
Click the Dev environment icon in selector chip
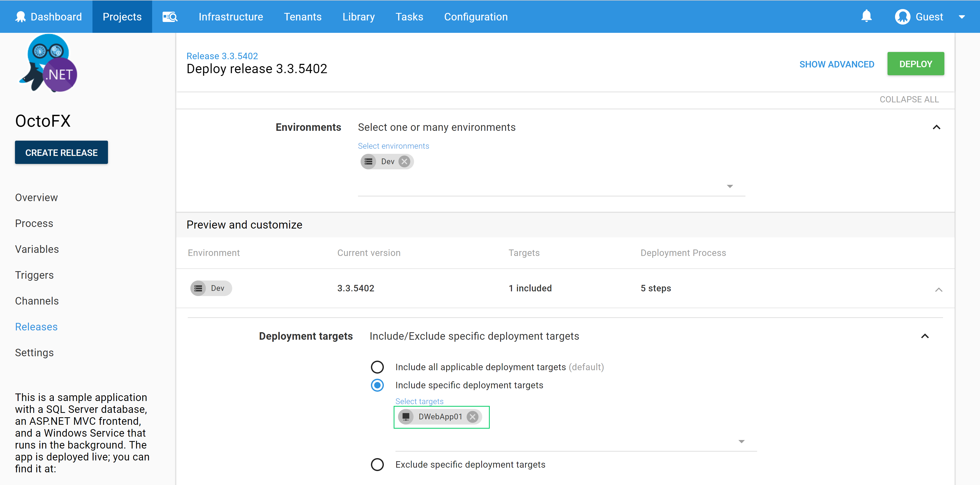tap(368, 161)
